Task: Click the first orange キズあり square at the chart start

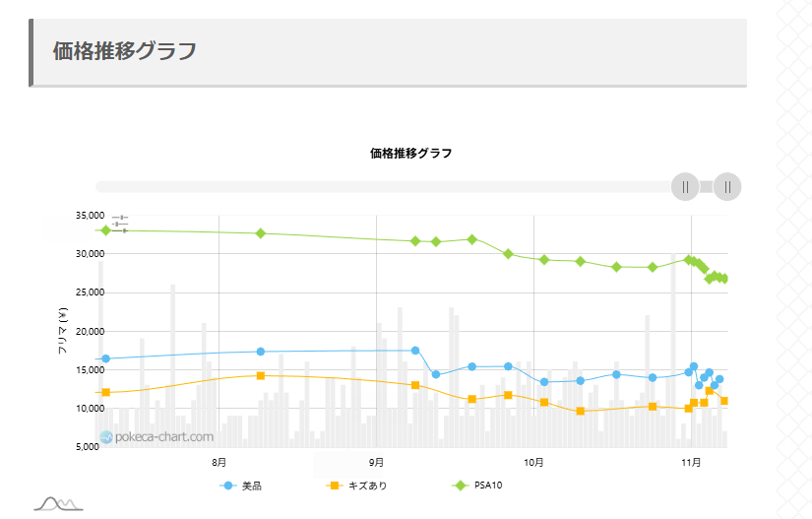Action: pos(105,393)
